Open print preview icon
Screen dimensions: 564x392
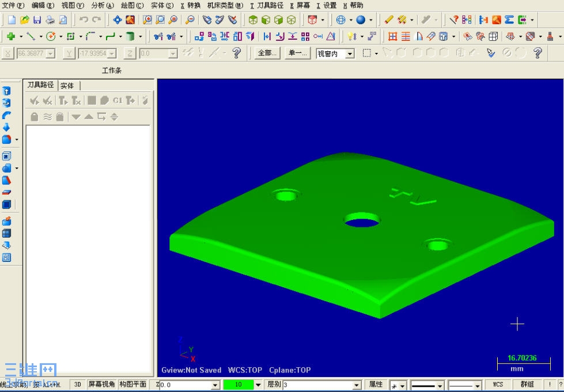tap(63, 20)
